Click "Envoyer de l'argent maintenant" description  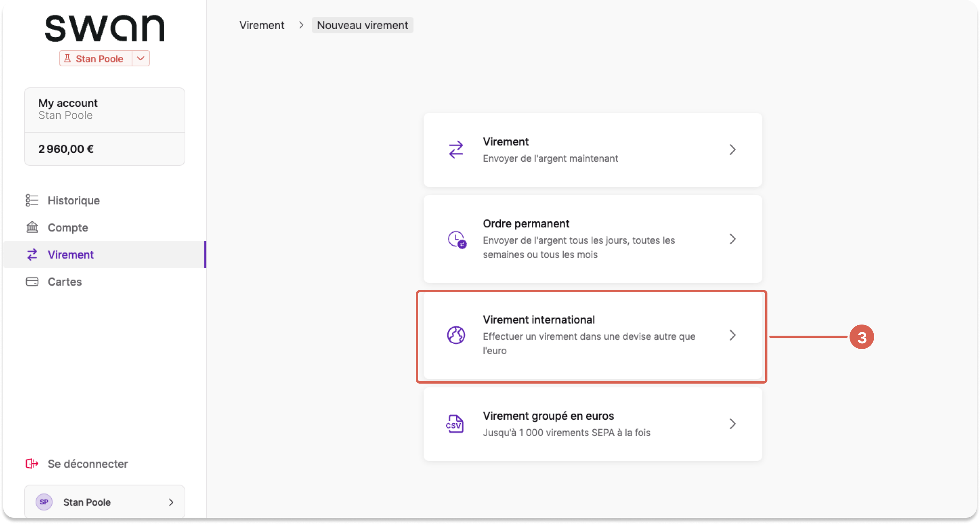(550, 158)
